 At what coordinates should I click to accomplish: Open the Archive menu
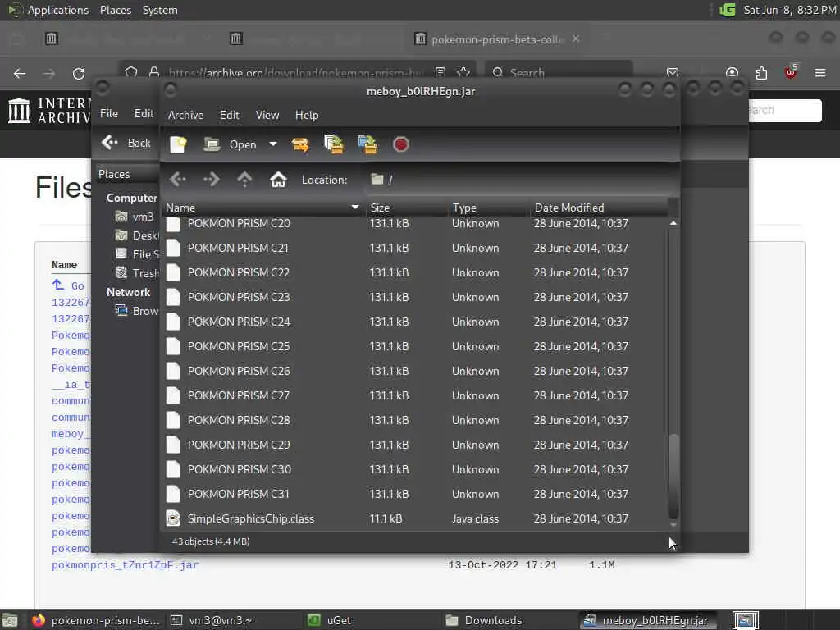pos(186,115)
